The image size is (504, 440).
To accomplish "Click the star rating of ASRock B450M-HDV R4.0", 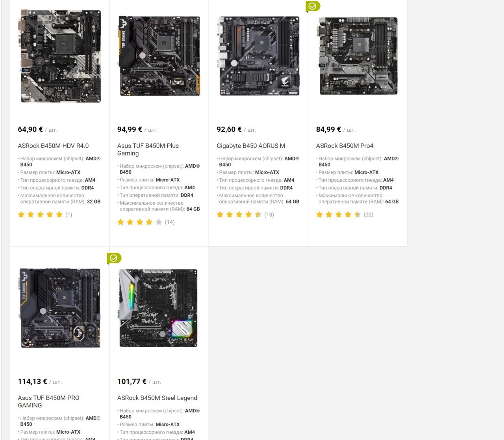I will [40, 214].
